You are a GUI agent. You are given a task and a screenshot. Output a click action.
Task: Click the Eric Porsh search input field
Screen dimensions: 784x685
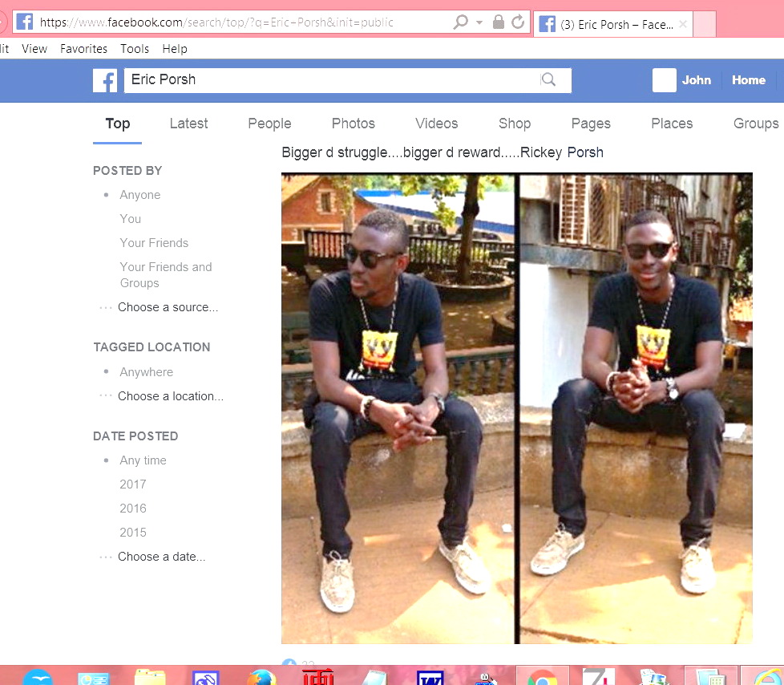click(x=329, y=80)
